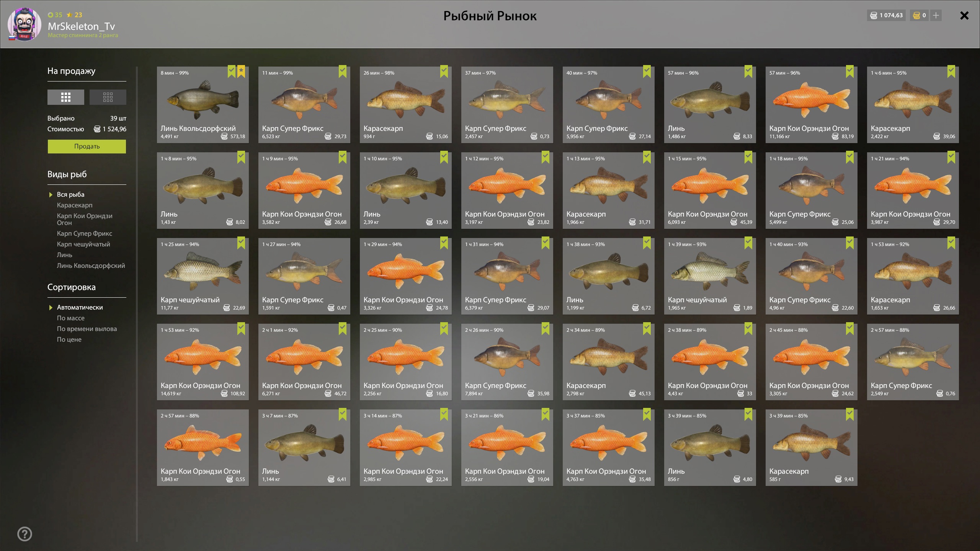Screen dimensions: 980x551
Task: Uncheck the selection mark on Карп Супер Фрикс 6,523 кг
Action: pyautogui.click(x=343, y=71)
